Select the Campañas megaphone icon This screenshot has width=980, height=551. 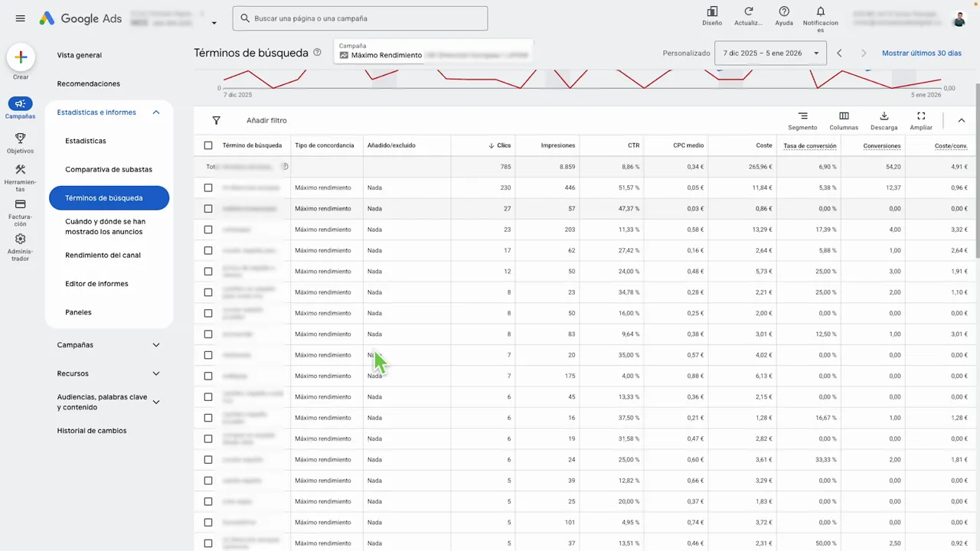coord(21,104)
